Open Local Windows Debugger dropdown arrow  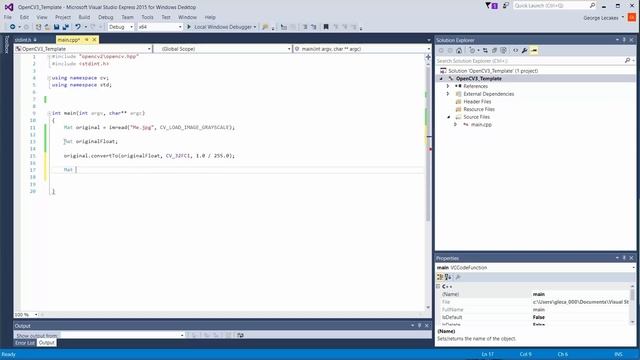click(x=255, y=27)
